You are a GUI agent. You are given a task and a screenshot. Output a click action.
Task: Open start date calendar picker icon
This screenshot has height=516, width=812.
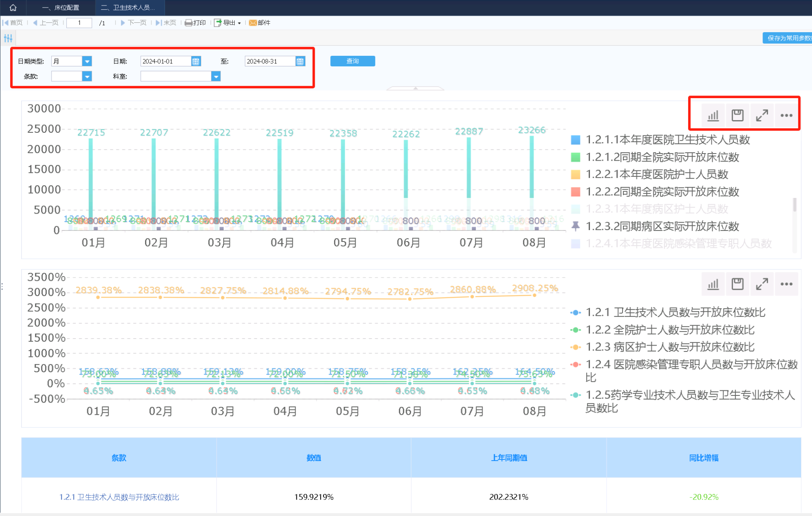(x=196, y=61)
